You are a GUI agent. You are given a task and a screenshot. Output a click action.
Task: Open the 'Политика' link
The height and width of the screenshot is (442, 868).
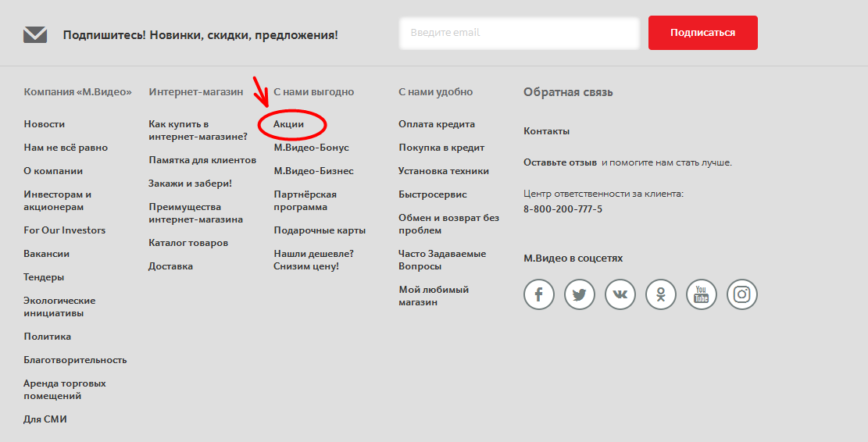point(47,337)
